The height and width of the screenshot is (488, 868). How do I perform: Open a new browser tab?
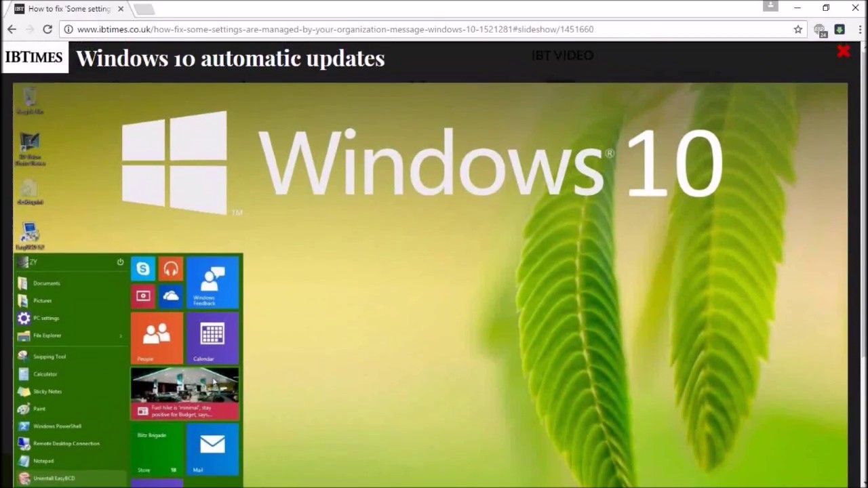tap(144, 9)
